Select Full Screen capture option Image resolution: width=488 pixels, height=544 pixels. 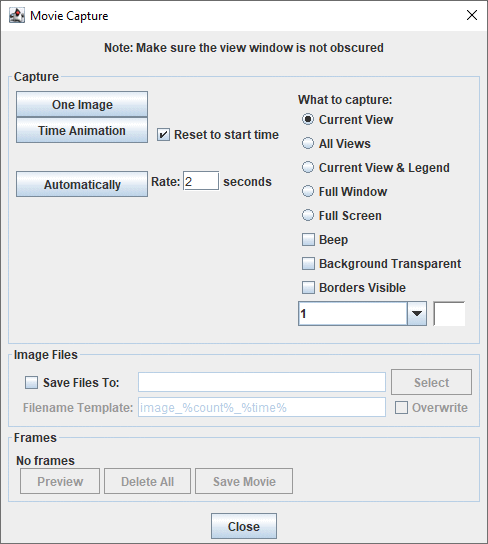click(308, 215)
